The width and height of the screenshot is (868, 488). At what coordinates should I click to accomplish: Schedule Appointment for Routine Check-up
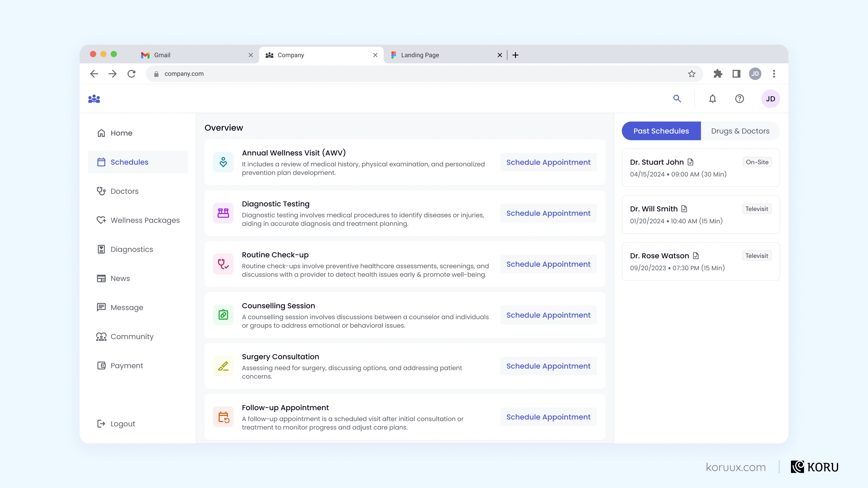(x=548, y=264)
